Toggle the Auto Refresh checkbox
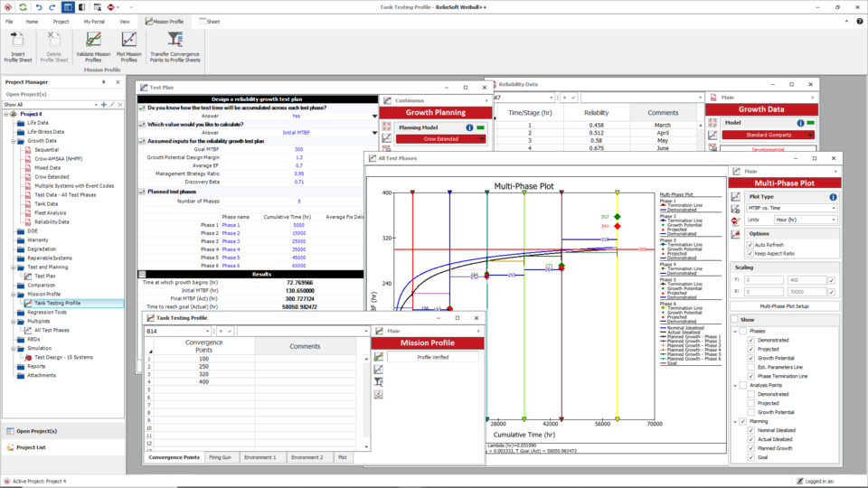Screen dimensions: 868x488 750,245
